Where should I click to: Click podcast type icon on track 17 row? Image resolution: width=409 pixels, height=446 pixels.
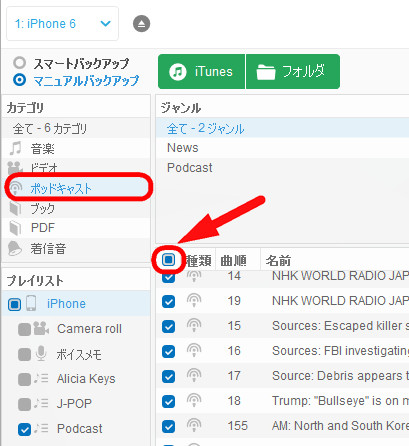(x=194, y=376)
